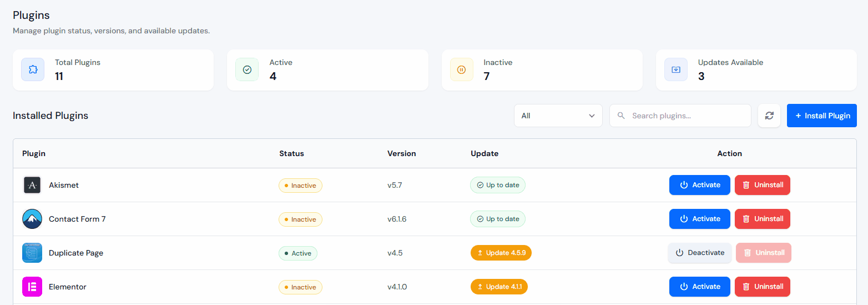Open the All status filter dropdown
Image resolution: width=868 pixels, height=305 pixels.
click(x=558, y=116)
